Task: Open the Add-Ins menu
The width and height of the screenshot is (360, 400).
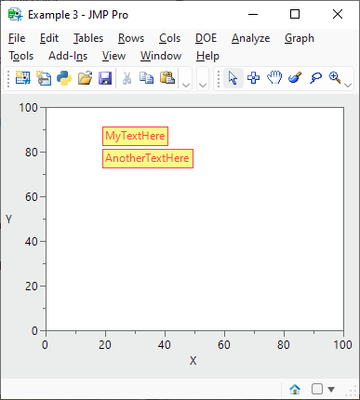Action: coord(68,56)
